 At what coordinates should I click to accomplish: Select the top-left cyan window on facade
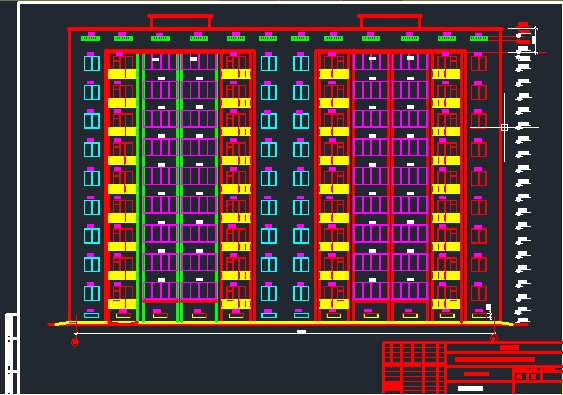coord(92,63)
